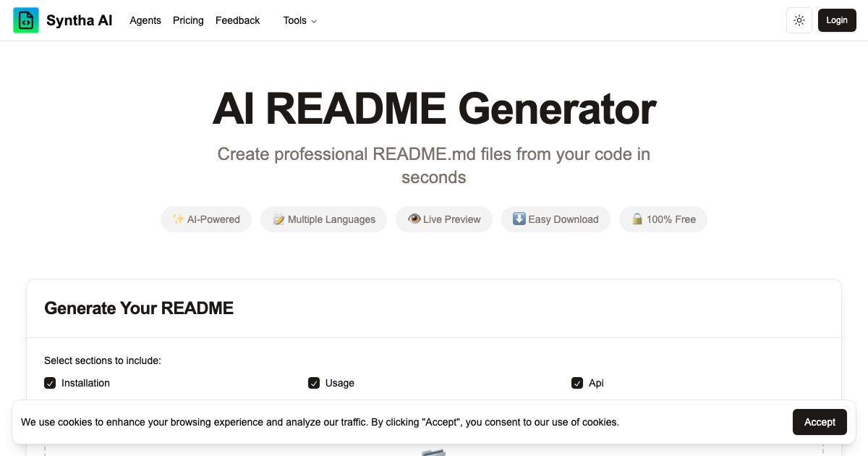The width and height of the screenshot is (868, 456).
Task: Click the Login button
Action: pos(837,20)
